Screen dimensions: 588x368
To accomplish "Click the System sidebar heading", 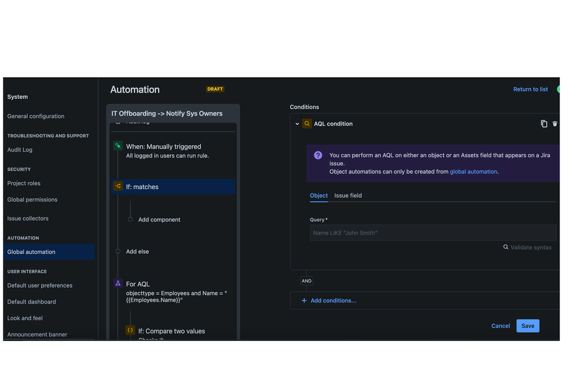I will [x=17, y=97].
